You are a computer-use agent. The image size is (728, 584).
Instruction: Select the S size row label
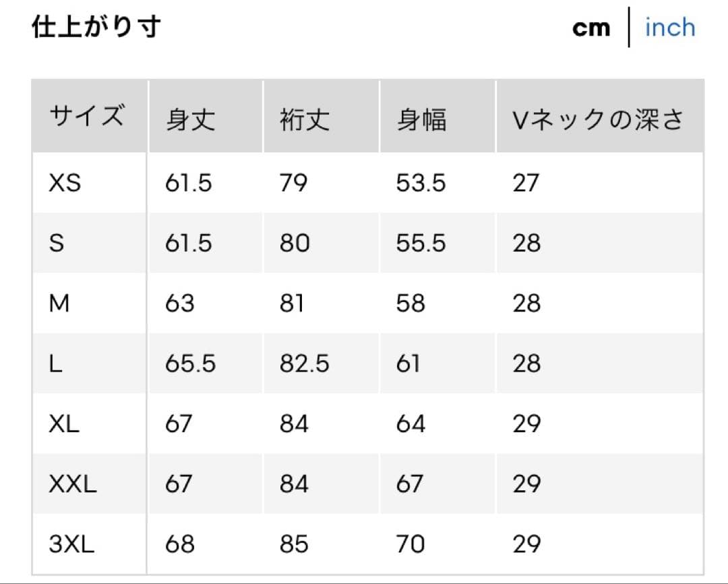click(x=57, y=243)
